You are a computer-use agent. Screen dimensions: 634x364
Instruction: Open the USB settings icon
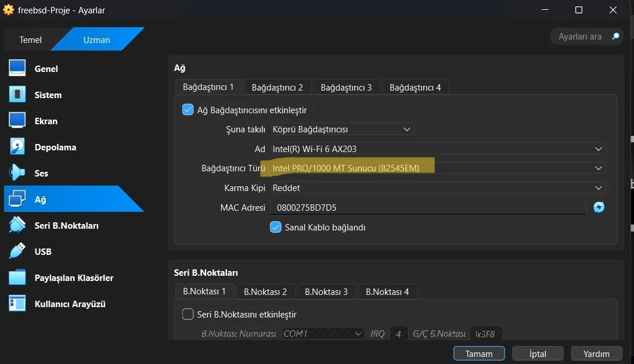(x=17, y=251)
